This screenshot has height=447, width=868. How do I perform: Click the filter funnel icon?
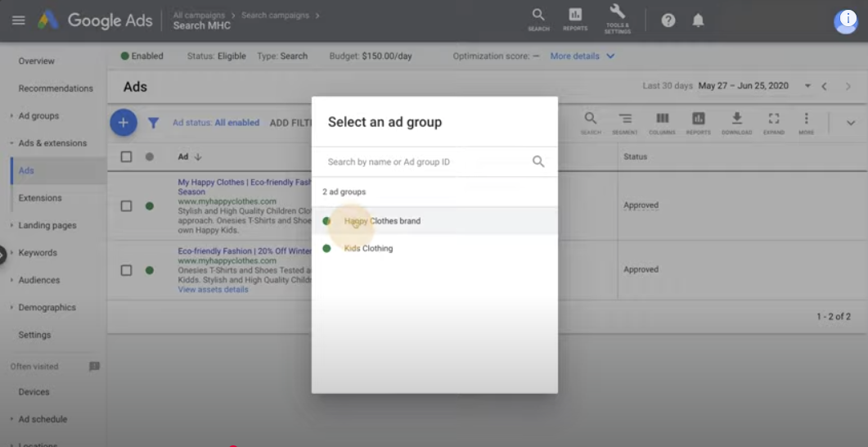[x=153, y=123]
